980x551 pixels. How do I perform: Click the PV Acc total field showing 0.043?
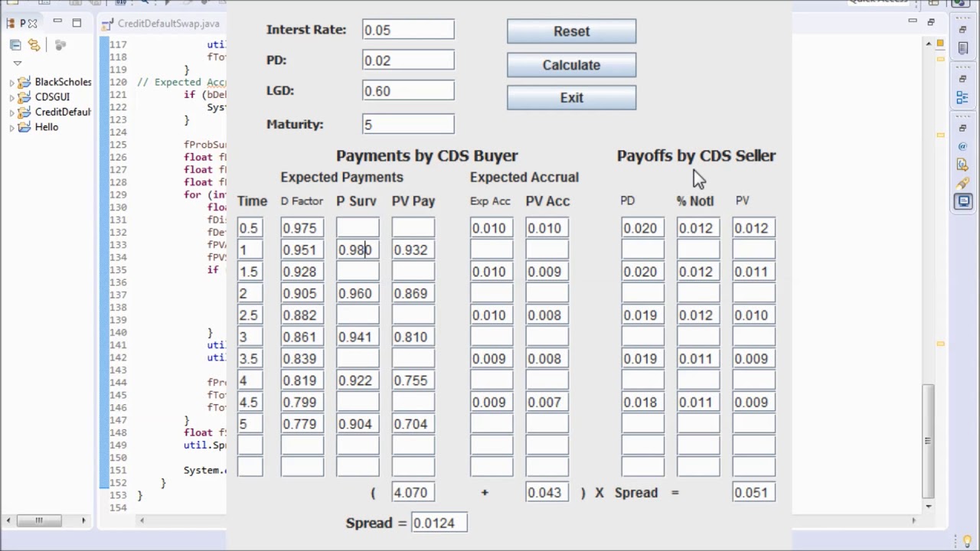pyautogui.click(x=547, y=493)
